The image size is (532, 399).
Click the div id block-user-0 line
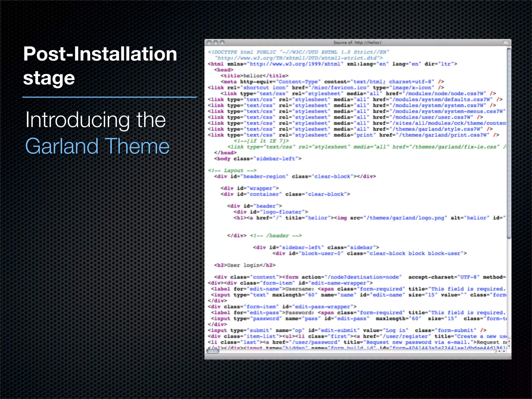click(369, 254)
